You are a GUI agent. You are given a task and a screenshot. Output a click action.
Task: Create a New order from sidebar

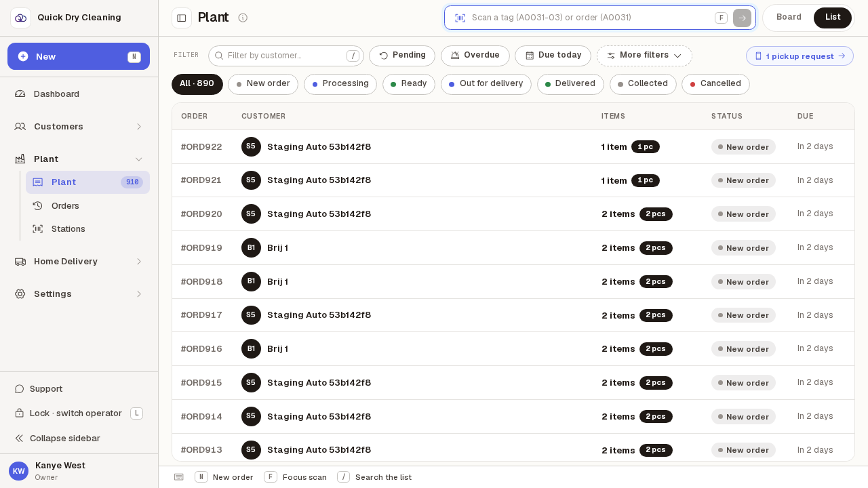coord(79,56)
